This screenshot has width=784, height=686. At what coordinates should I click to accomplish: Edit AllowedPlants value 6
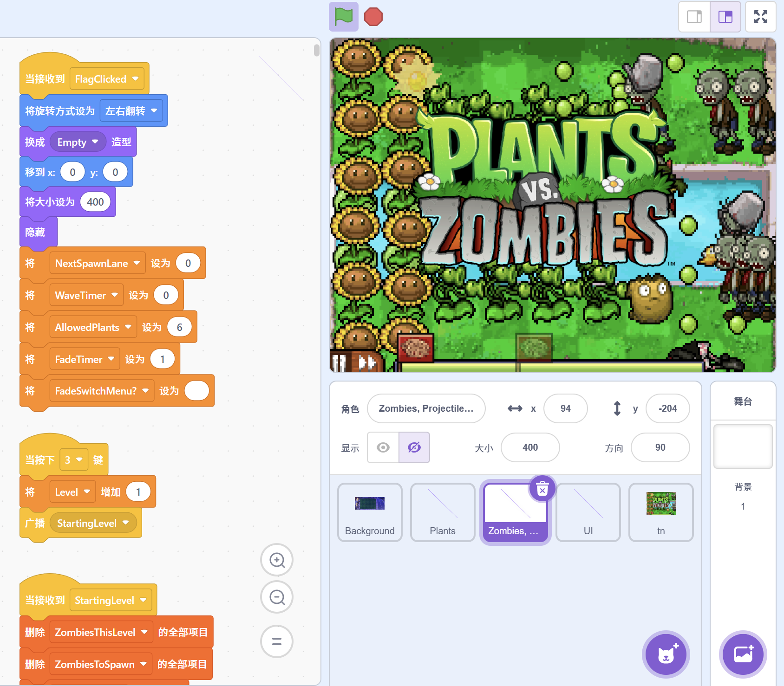[179, 327]
